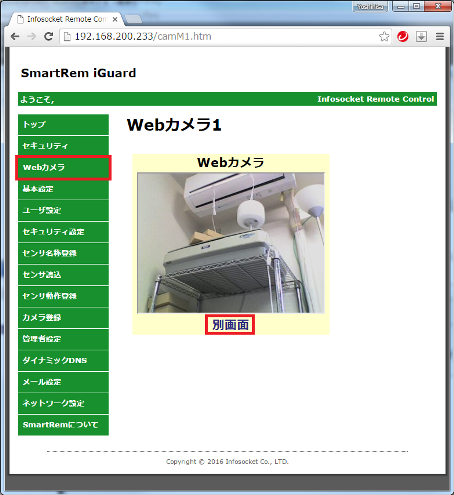Click the 別画面 link below camera
Image resolution: width=454 pixels, height=495 pixels.
click(x=230, y=325)
